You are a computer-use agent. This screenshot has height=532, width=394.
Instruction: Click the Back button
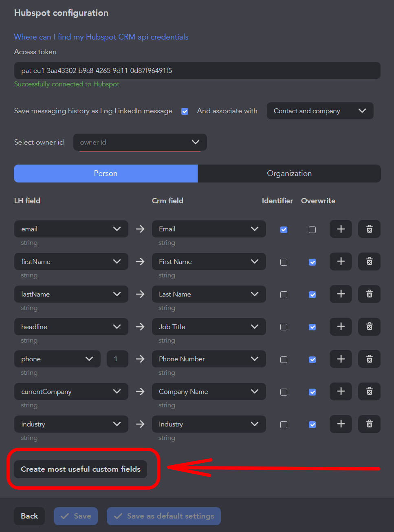tap(29, 516)
